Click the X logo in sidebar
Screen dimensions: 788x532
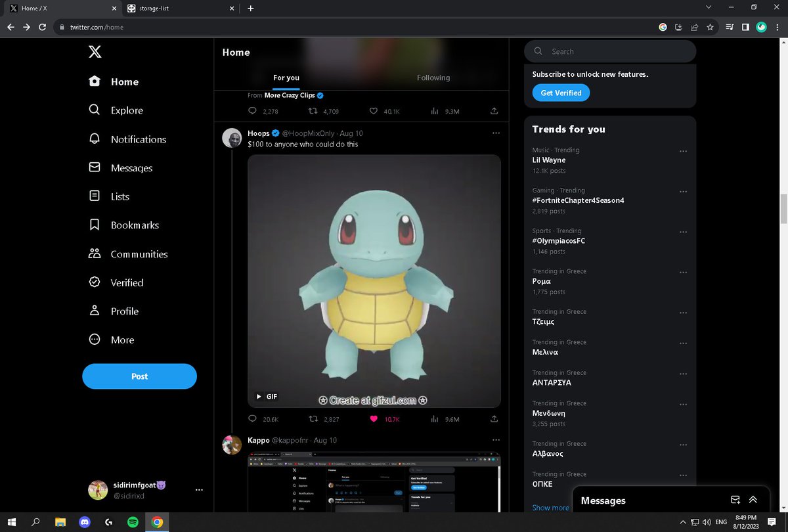pos(95,52)
